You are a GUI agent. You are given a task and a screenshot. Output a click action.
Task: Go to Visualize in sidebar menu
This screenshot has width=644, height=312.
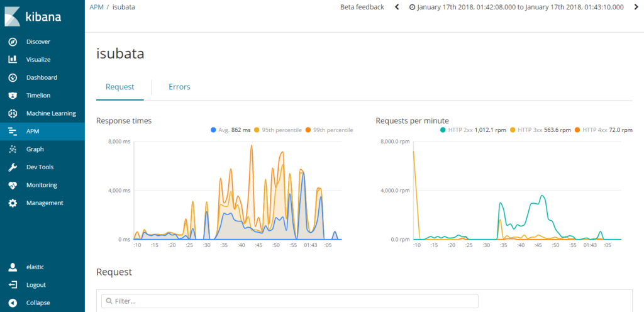(x=38, y=60)
